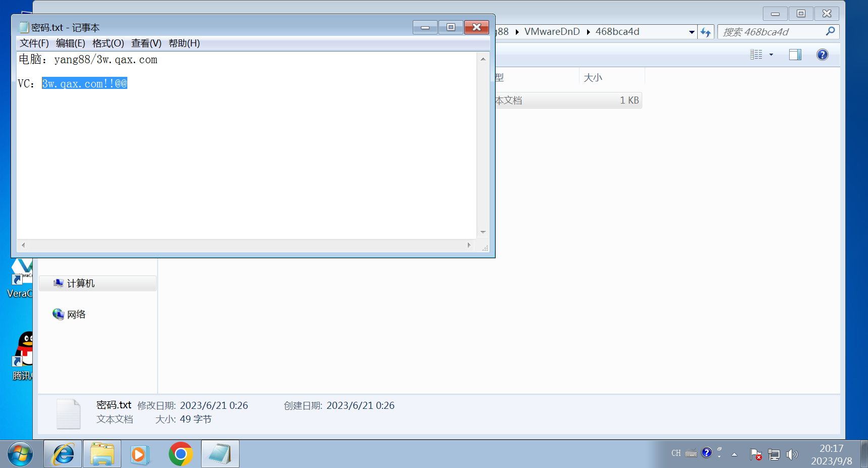Select 网络 in the navigation pane
This screenshot has width=868, height=468.
76,314
